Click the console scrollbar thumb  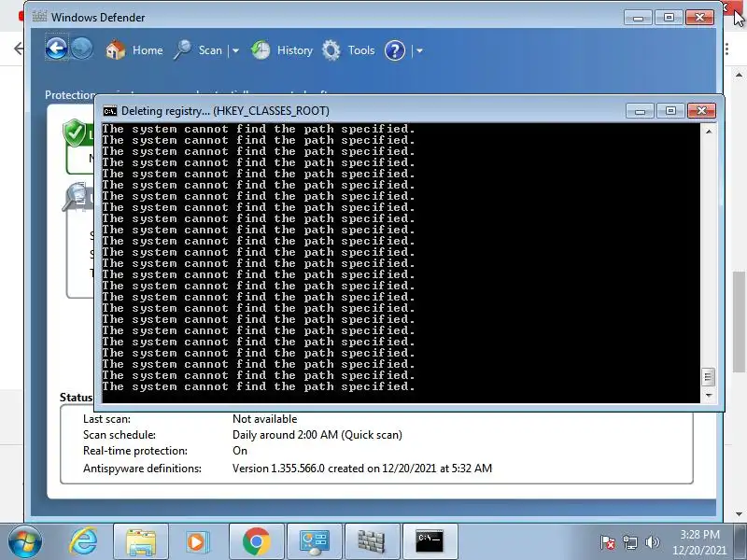(x=709, y=377)
